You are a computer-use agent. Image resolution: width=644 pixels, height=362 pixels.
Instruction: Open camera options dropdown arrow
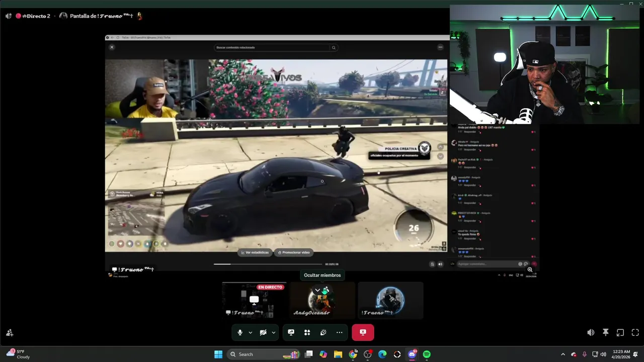(x=274, y=332)
